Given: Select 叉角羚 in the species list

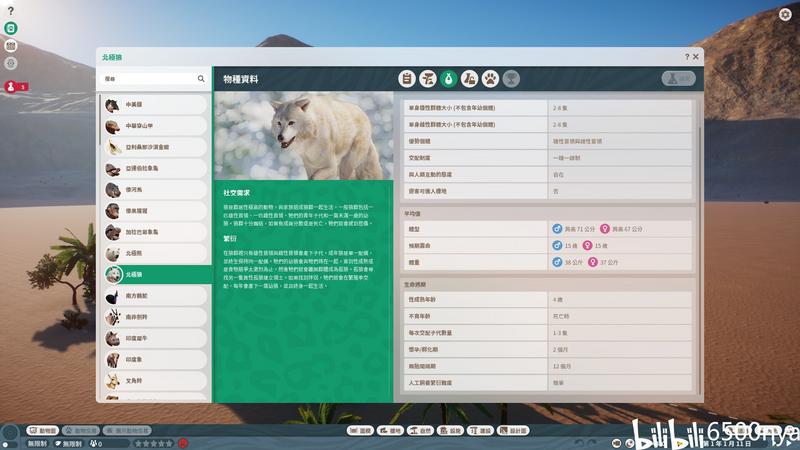Looking at the screenshot, I should (x=155, y=381).
